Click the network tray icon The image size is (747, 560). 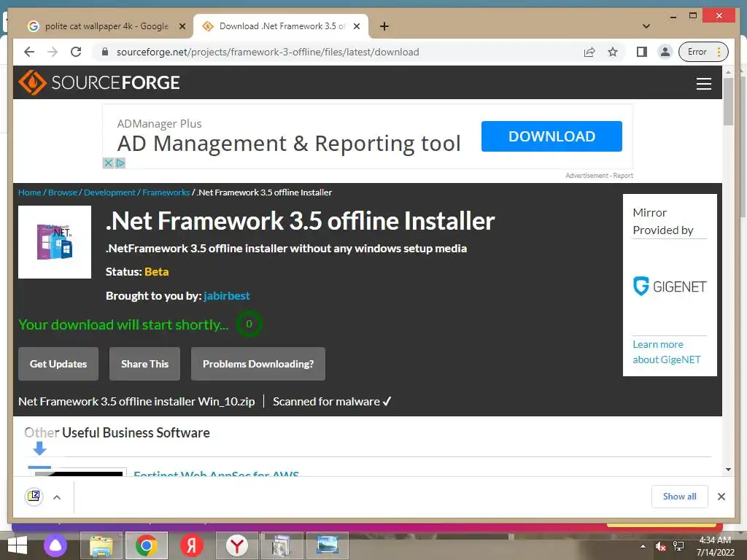coord(678,546)
